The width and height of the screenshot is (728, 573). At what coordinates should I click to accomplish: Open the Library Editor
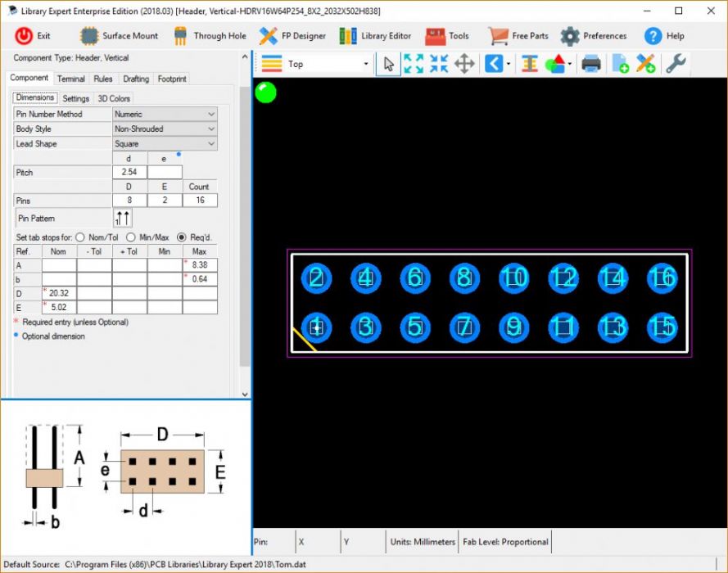pyautogui.click(x=376, y=36)
